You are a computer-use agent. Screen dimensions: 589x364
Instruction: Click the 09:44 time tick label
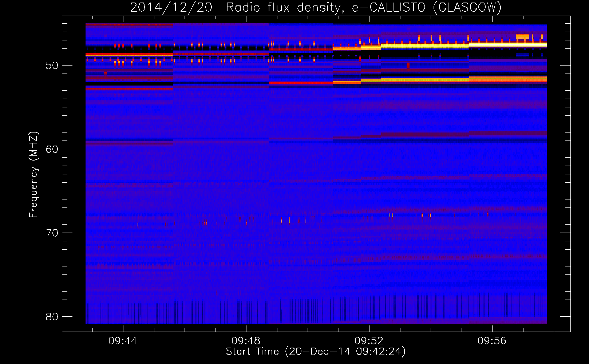(123, 341)
